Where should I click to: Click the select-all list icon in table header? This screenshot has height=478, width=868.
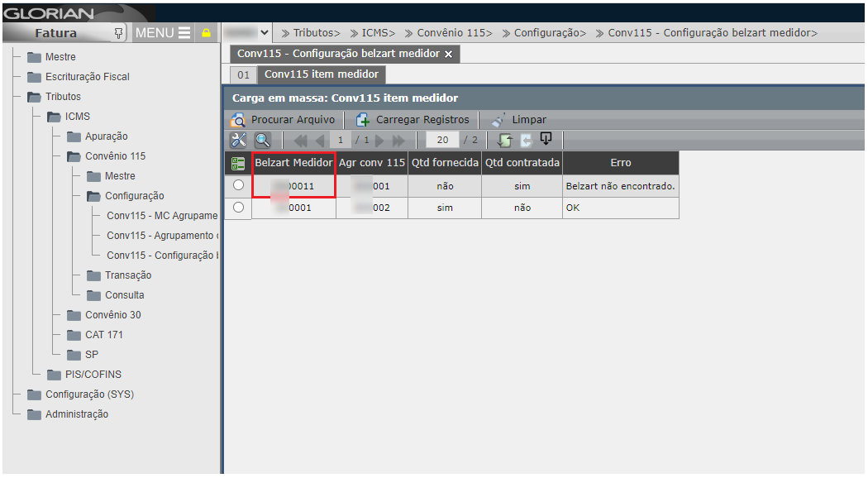tap(238, 163)
